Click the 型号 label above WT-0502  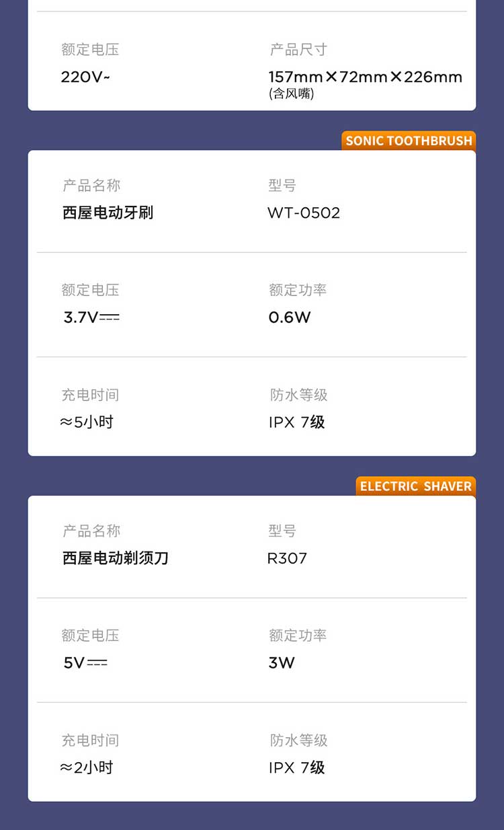click(x=282, y=186)
